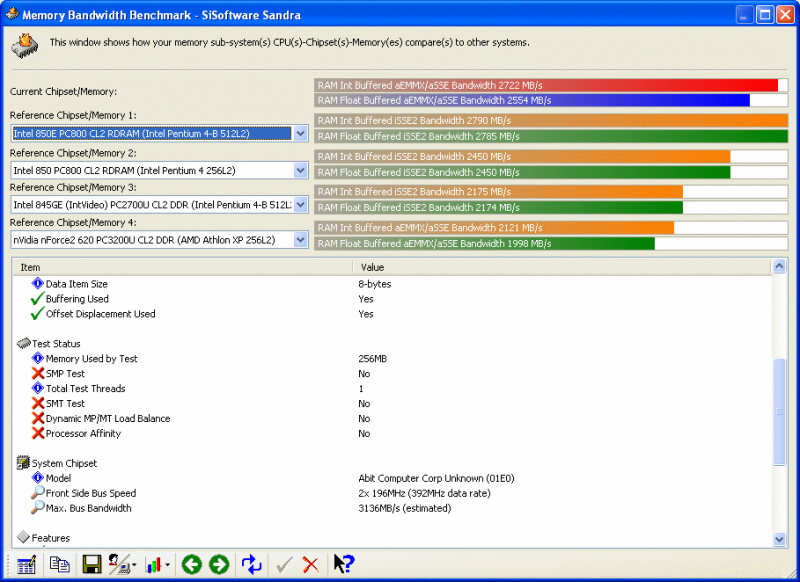Viewport: 800px width, 582px height.
Task: Click green check beside Buffering Used
Action: [x=37, y=298]
